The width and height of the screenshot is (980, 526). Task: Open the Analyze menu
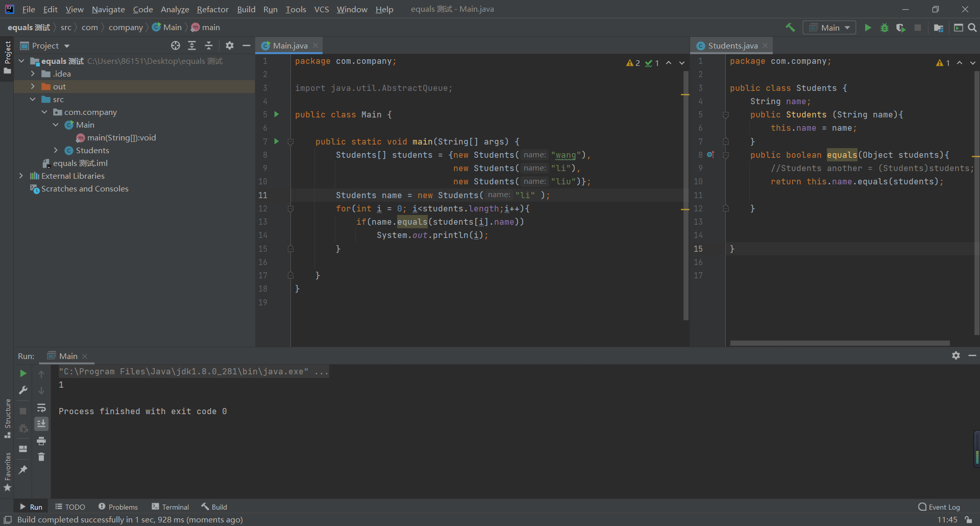pyautogui.click(x=175, y=9)
